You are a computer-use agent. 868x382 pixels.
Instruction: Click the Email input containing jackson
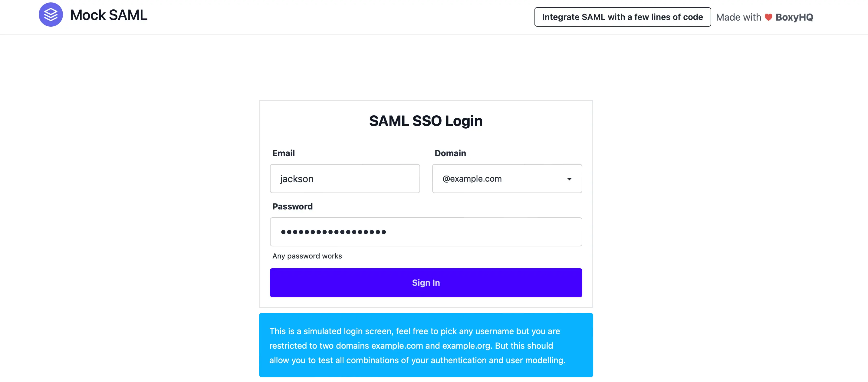click(345, 179)
